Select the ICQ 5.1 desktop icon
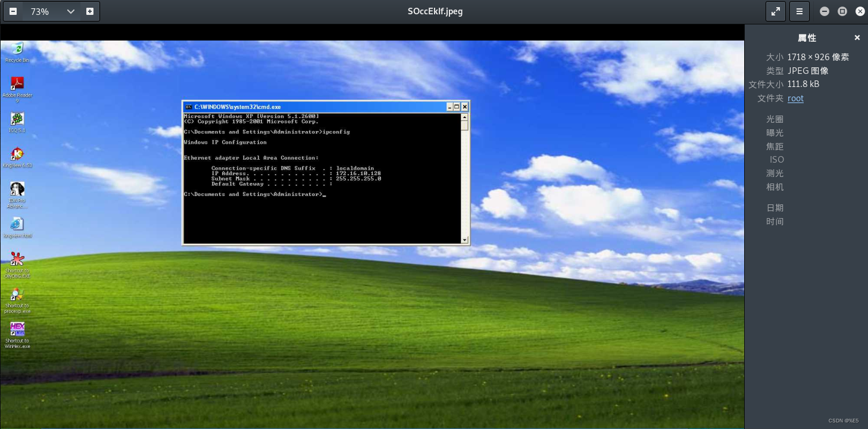 (x=17, y=123)
